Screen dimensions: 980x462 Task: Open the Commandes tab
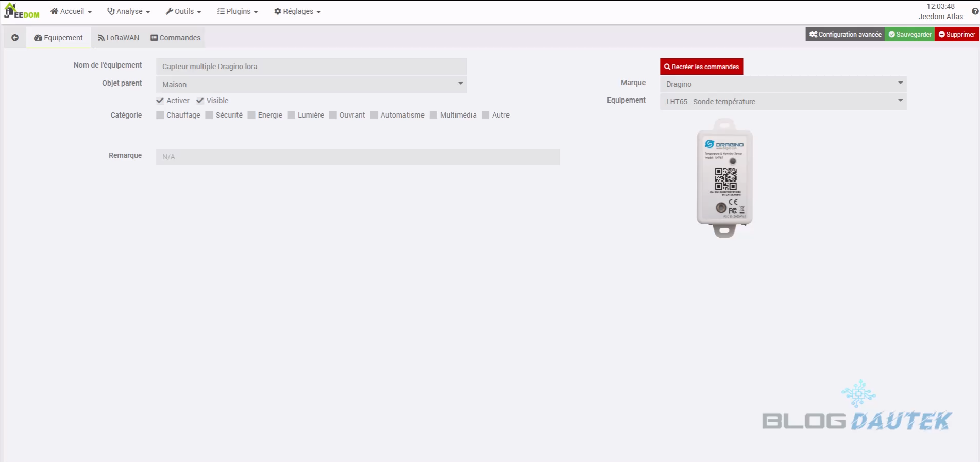(x=176, y=38)
